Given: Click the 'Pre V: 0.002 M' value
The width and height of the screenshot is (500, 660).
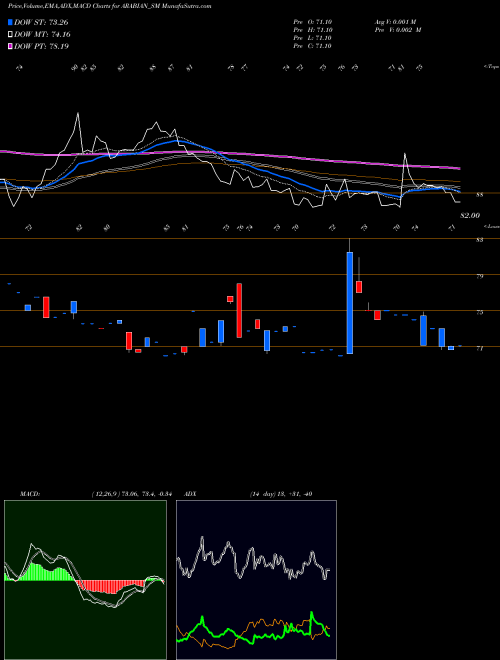Looking at the screenshot, I should click(398, 30).
